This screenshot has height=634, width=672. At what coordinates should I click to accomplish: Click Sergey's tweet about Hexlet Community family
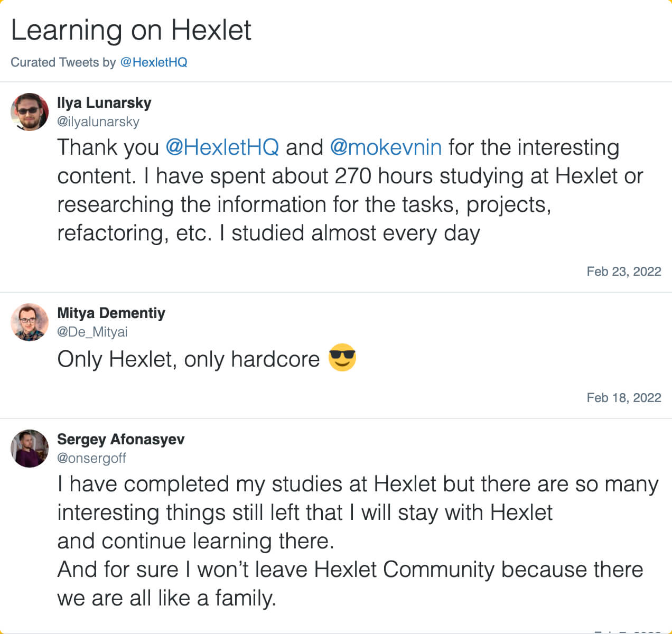(349, 541)
